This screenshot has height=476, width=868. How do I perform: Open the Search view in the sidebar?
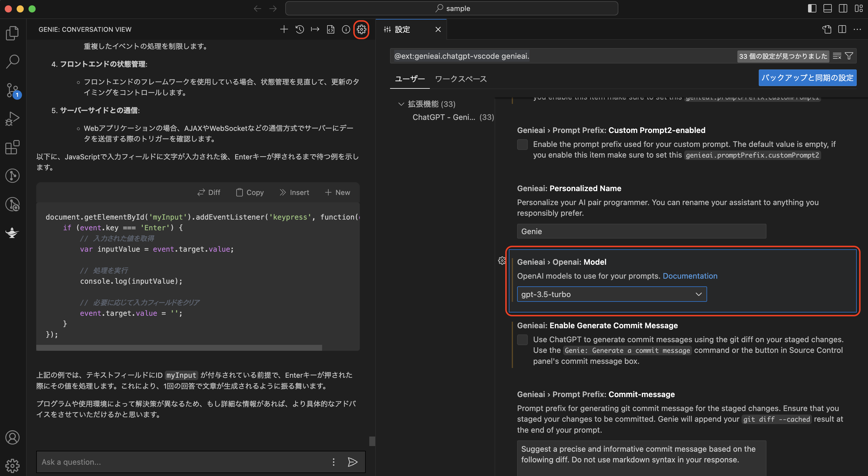point(12,61)
